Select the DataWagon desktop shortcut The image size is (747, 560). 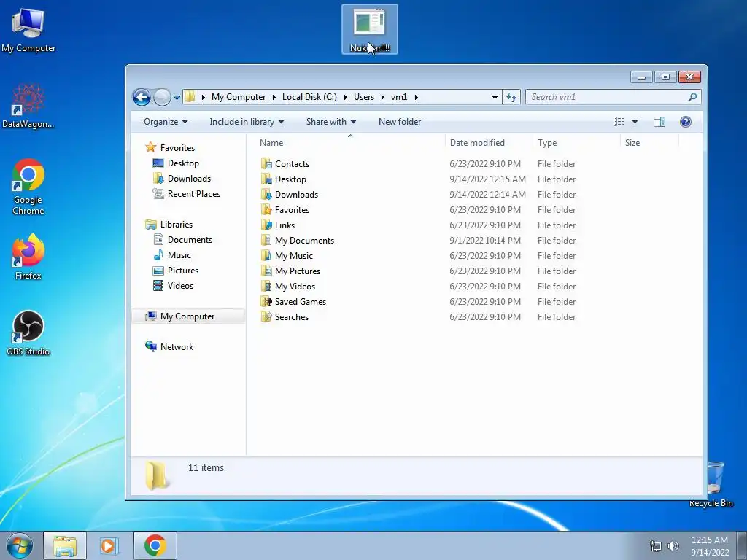[28, 106]
